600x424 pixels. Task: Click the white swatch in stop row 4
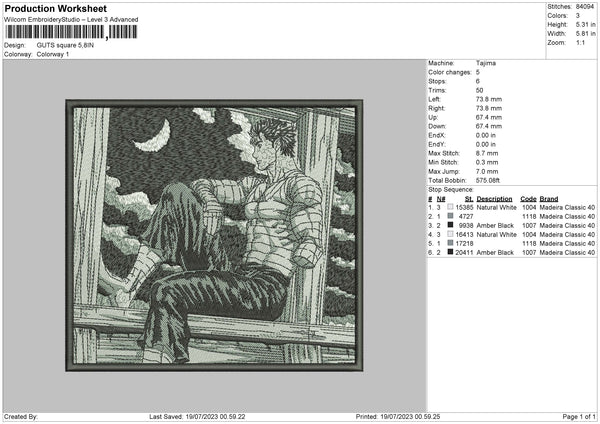(450, 234)
